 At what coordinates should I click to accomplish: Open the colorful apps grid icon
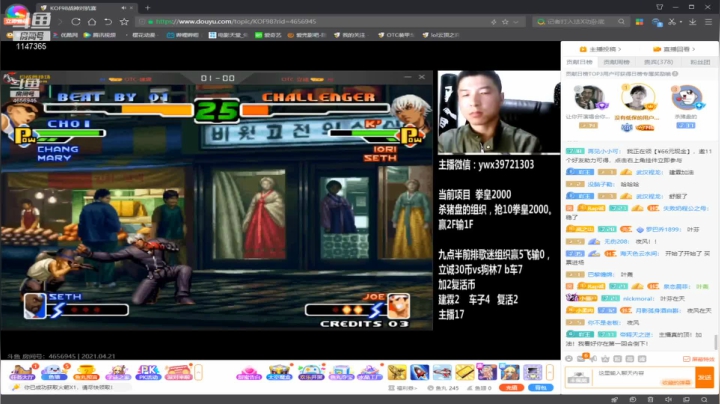639,22
